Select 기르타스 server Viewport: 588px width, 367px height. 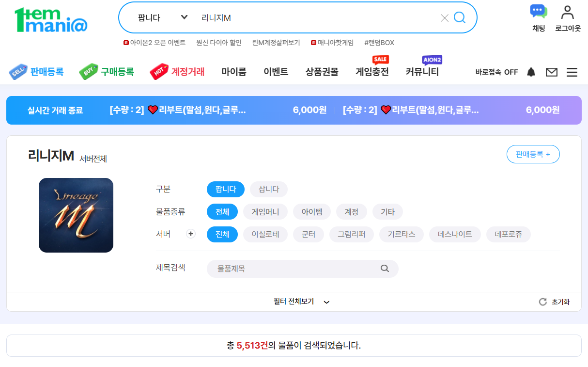pos(402,234)
